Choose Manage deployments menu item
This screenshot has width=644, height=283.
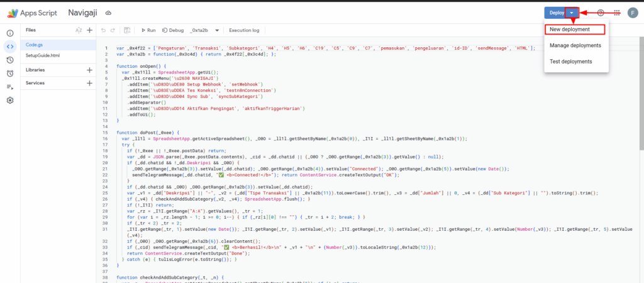(x=575, y=45)
